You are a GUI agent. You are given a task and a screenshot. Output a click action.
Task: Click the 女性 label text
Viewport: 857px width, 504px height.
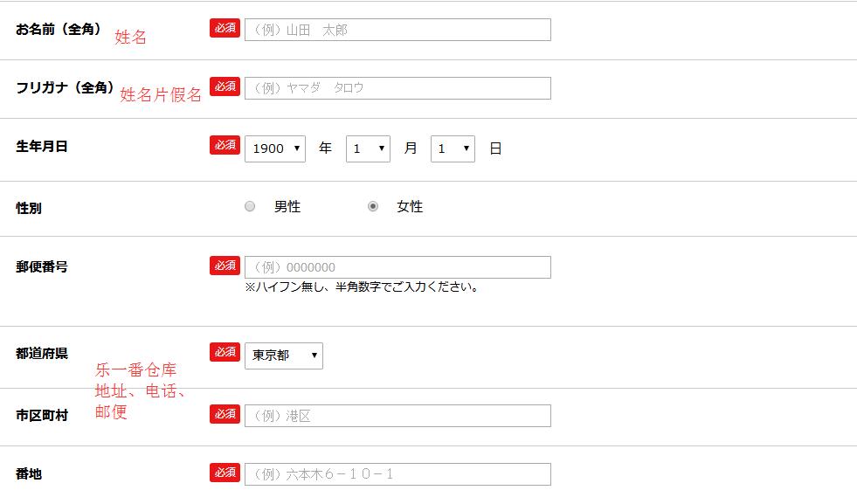[410, 207]
